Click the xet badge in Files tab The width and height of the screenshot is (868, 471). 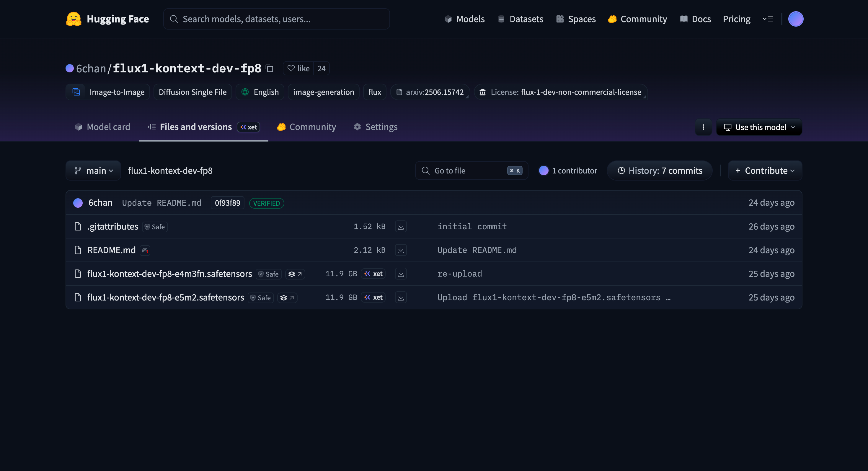point(249,127)
